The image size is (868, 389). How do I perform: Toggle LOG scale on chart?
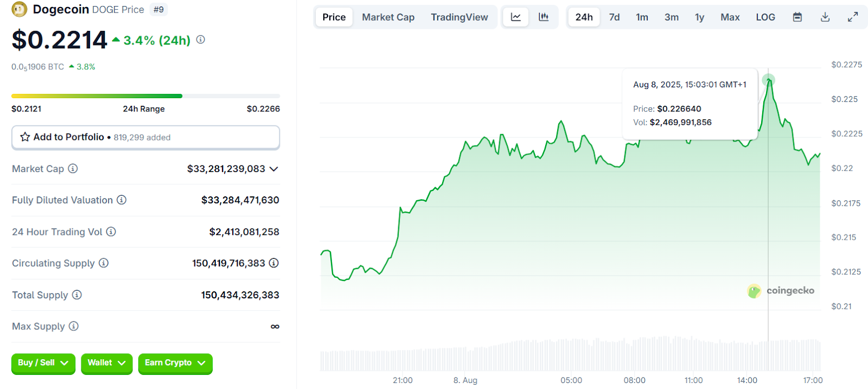(765, 17)
